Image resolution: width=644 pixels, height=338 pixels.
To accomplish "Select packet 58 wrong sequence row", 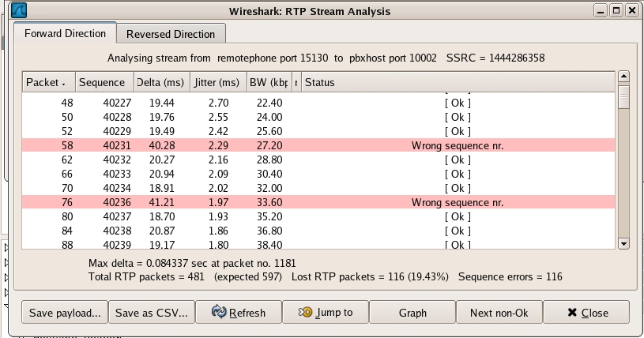I will (x=316, y=145).
